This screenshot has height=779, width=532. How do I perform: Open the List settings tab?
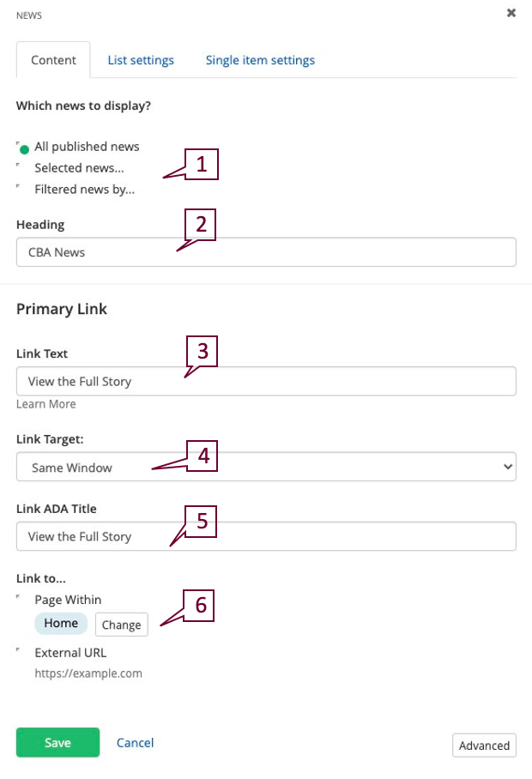point(141,60)
